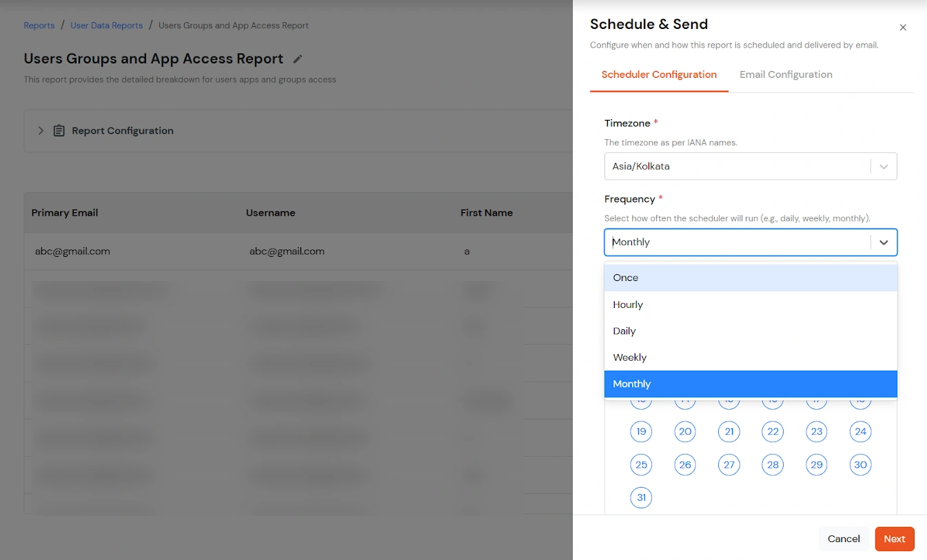
Task: Expand the Report Configuration section
Action: [x=41, y=130]
